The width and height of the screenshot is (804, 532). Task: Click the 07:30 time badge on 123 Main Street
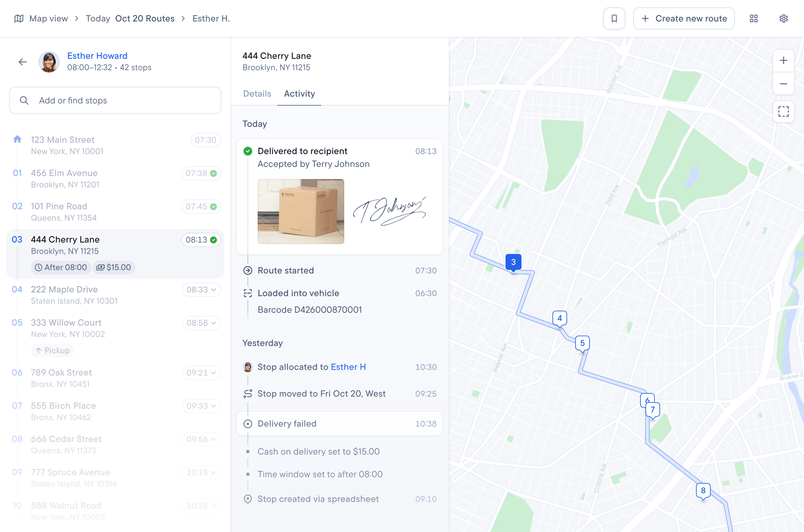(206, 140)
